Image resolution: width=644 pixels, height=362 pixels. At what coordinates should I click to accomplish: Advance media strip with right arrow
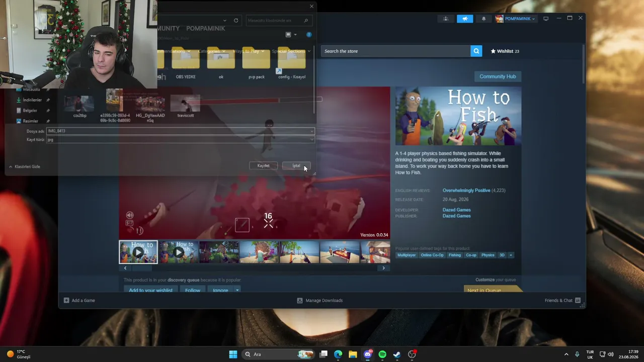383,268
